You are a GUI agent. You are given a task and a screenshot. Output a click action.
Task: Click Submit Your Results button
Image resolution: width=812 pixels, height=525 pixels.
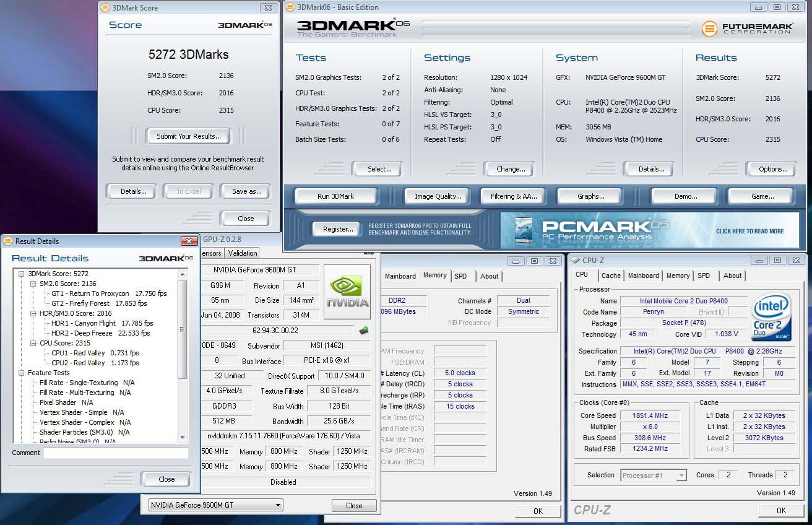[188, 136]
